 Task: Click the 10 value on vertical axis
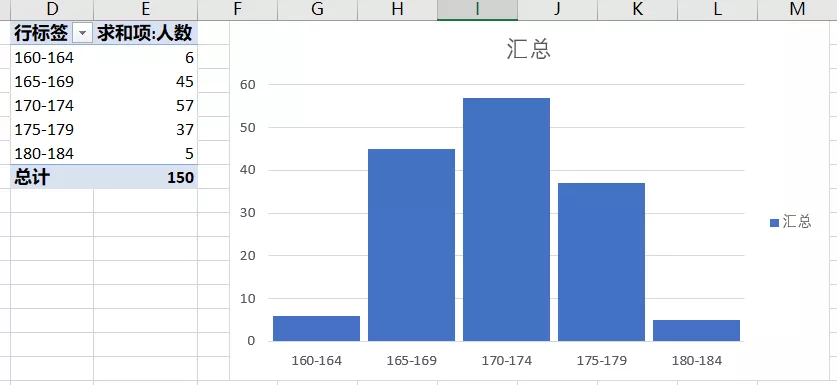(248, 298)
